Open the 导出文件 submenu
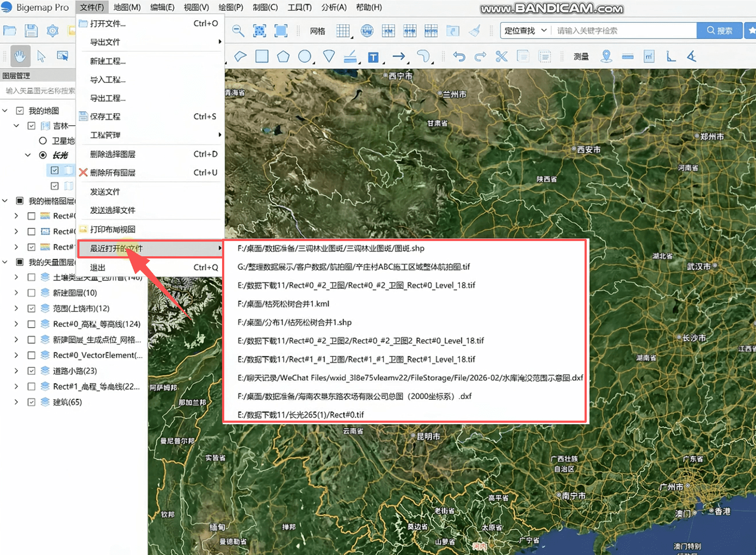Image resolution: width=756 pixels, height=555 pixels. pyautogui.click(x=150, y=42)
